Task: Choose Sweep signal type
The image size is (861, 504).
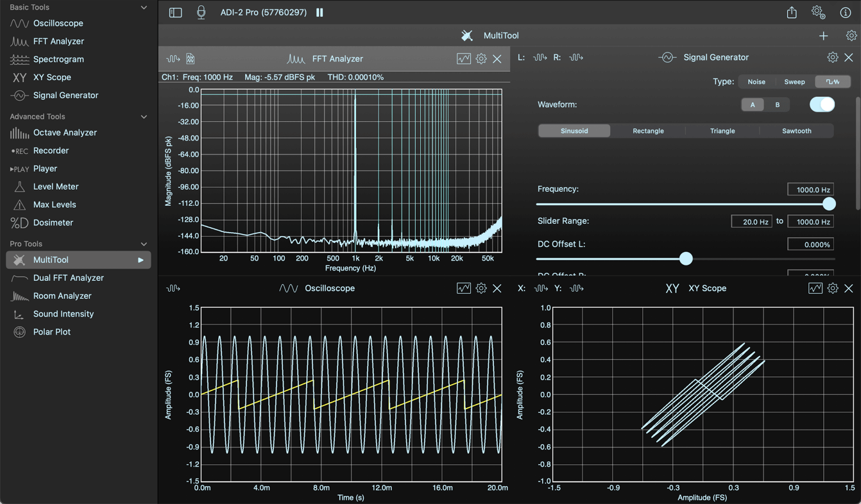Action: (794, 81)
